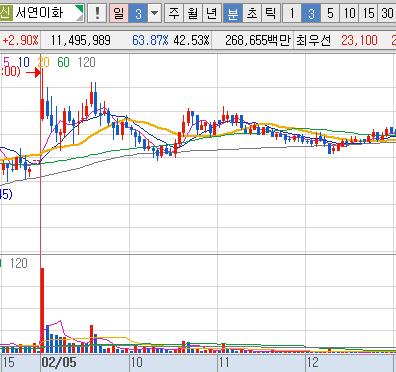Click the 120 moving average legend label in price chart
The height and width of the screenshot is (372, 396).
click(x=87, y=62)
